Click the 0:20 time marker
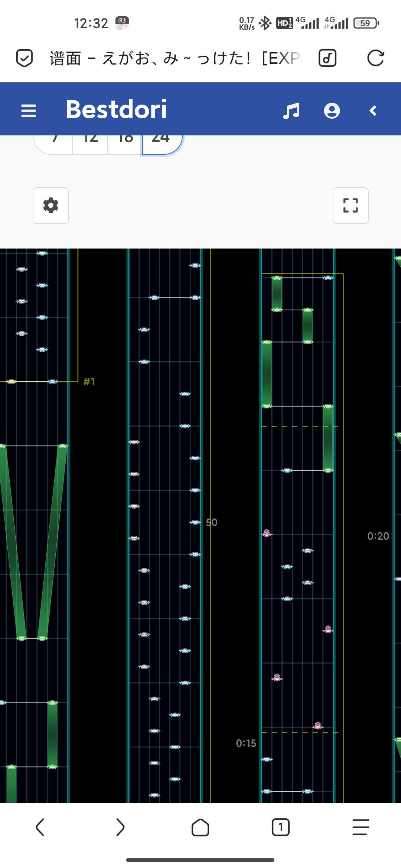The image size is (401, 868). 378,536
